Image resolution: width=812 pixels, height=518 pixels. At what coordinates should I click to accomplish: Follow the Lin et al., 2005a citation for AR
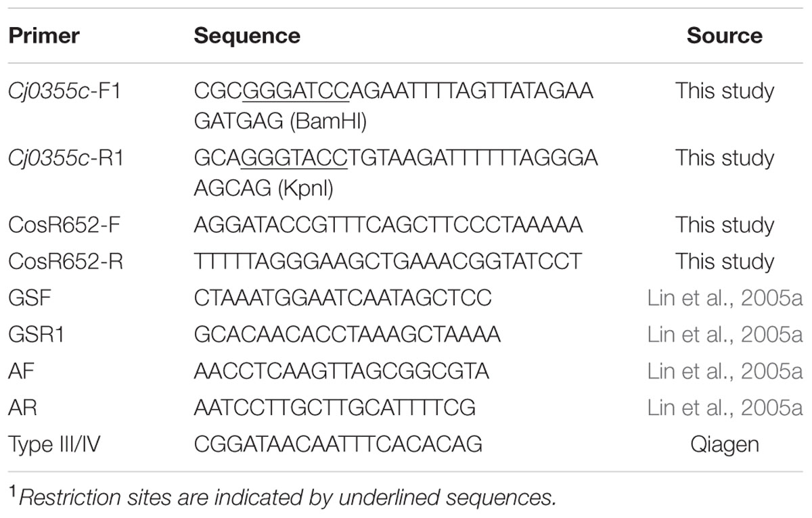(x=725, y=407)
